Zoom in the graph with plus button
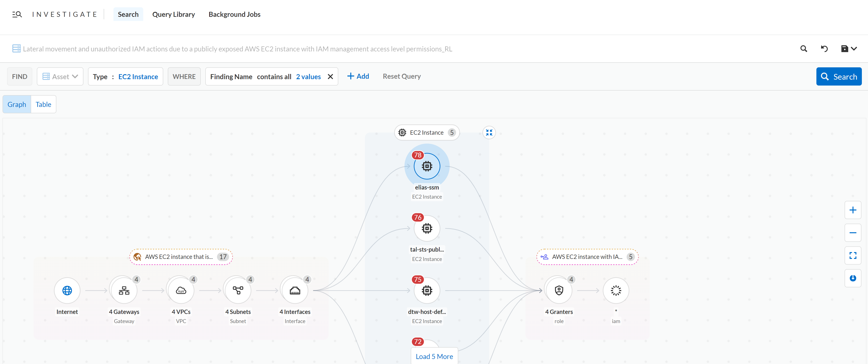868x364 pixels. pos(853,210)
